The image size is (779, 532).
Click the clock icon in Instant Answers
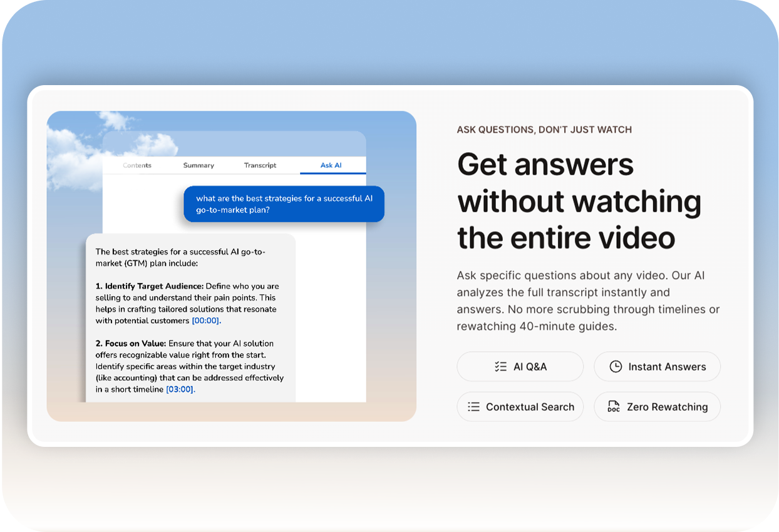point(616,367)
